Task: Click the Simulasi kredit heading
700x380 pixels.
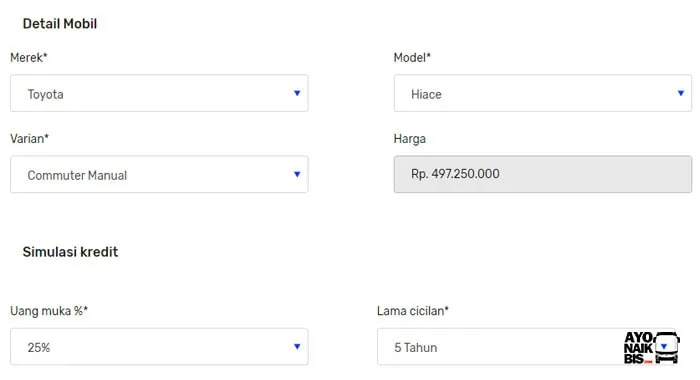Action: point(71,252)
